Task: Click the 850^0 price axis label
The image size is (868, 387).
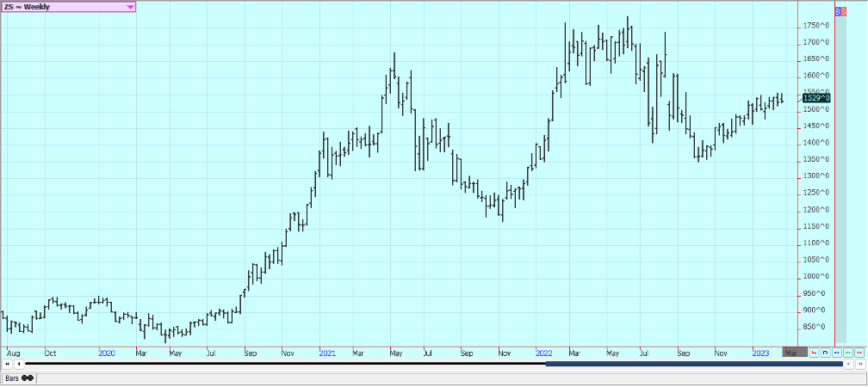Action: click(x=818, y=327)
